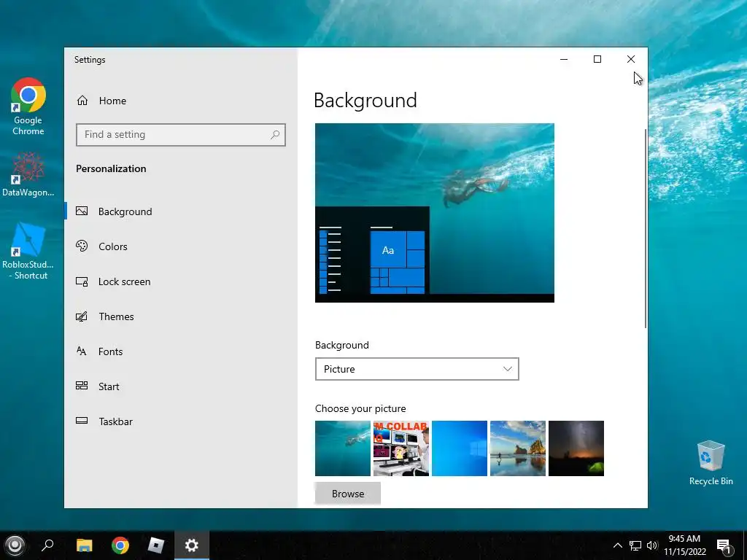
Task: Choose the beach rocks picture thumbnail
Action: point(518,448)
